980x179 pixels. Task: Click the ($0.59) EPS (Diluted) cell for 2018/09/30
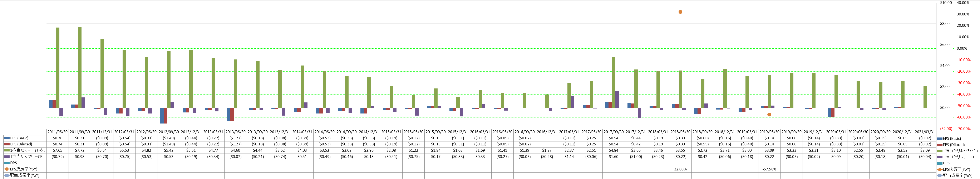pyautogui.click(x=703, y=144)
